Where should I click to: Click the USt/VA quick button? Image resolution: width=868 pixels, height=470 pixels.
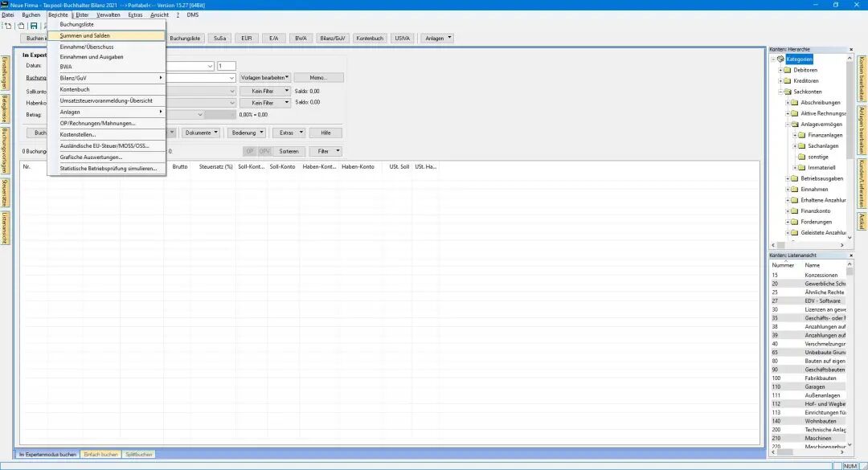[403, 39]
